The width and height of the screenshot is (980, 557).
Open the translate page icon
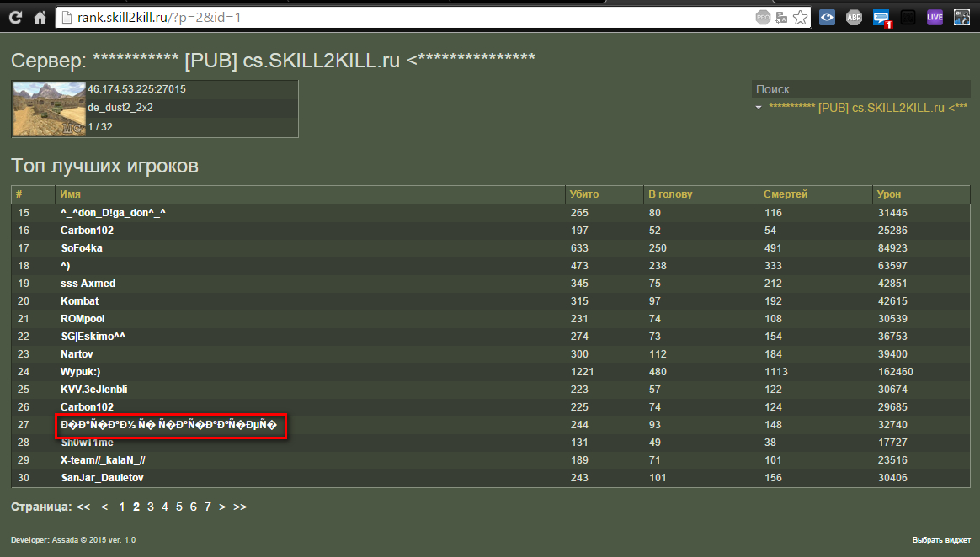(781, 18)
